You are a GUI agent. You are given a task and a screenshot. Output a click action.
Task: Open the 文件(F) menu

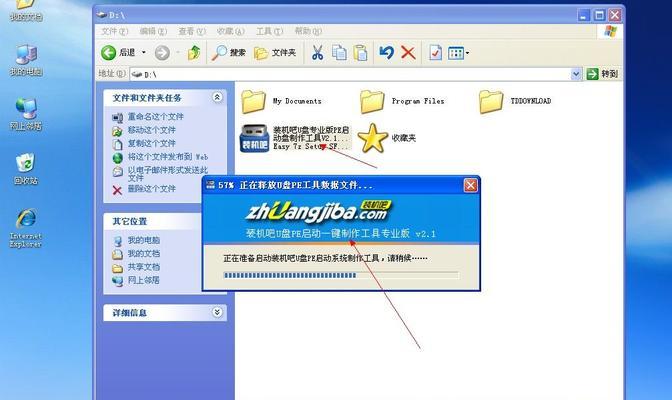tap(114, 31)
